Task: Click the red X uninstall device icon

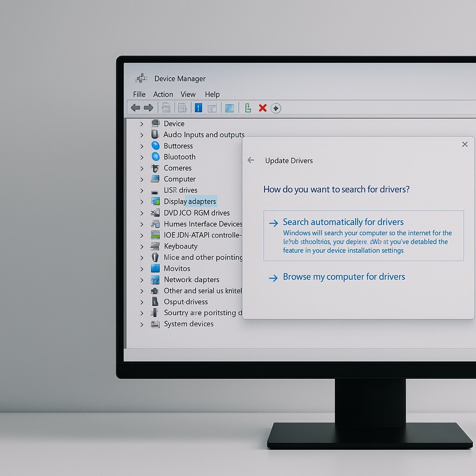Action: click(x=263, y=108)
